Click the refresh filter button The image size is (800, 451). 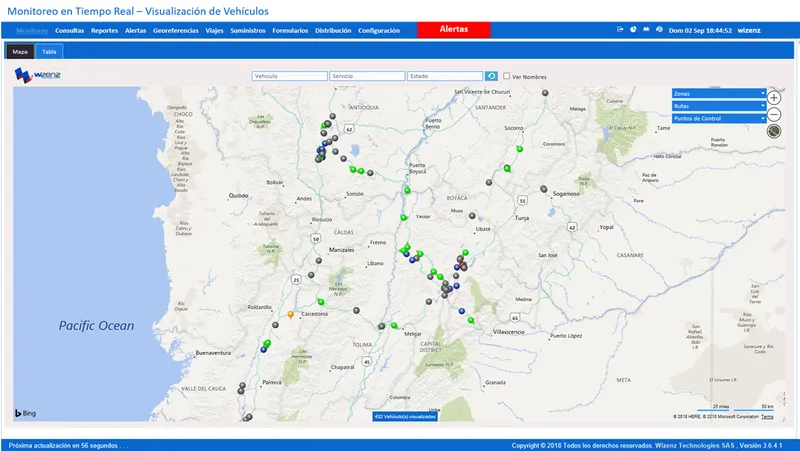491,76
